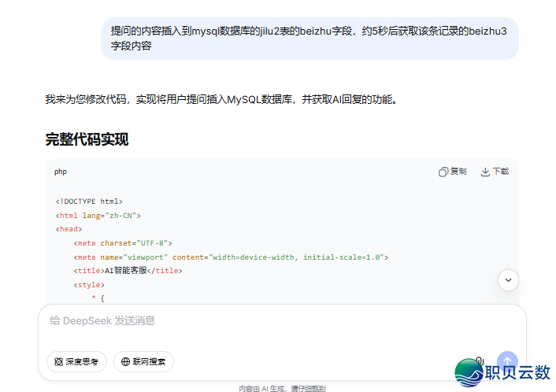Screen dimensions: 556x392
Task: Click the 复制 copy icon on code block
Action: (x=452, y=172)
